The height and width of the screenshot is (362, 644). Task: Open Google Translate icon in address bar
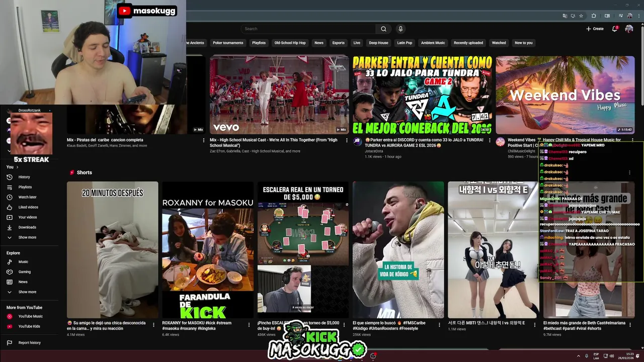tap(565, 16)
